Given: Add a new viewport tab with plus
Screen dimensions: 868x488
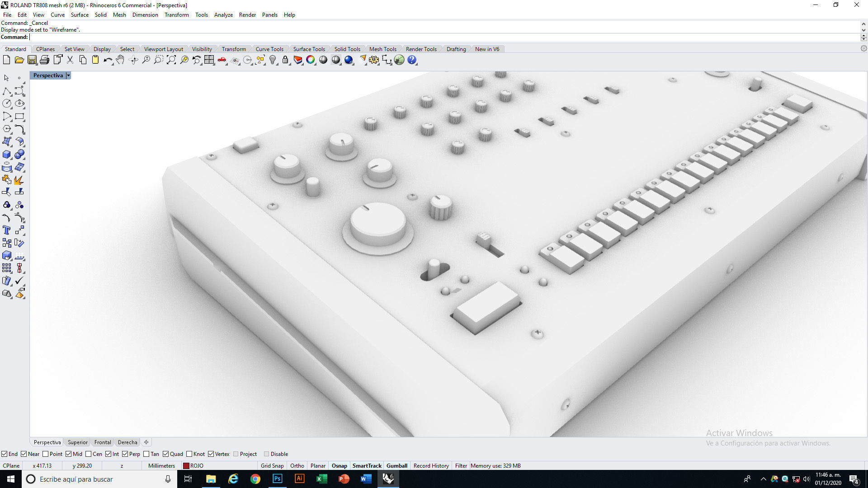Looking at the screenshot, I should coord(146,442).
